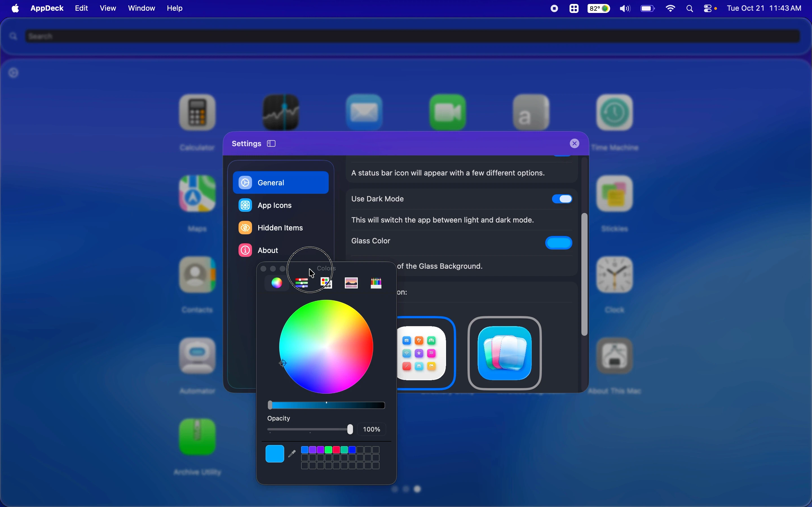Open the Glass Color well

559,243
